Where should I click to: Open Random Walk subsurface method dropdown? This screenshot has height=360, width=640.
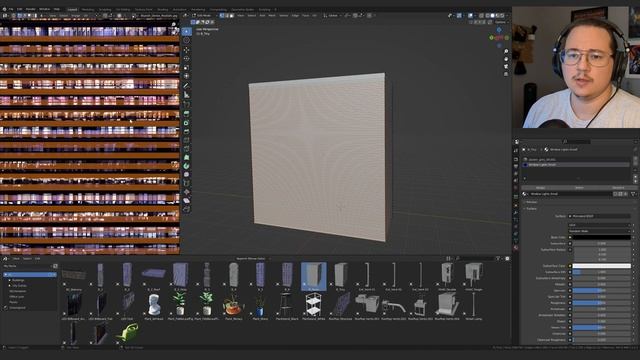point(600,231)
